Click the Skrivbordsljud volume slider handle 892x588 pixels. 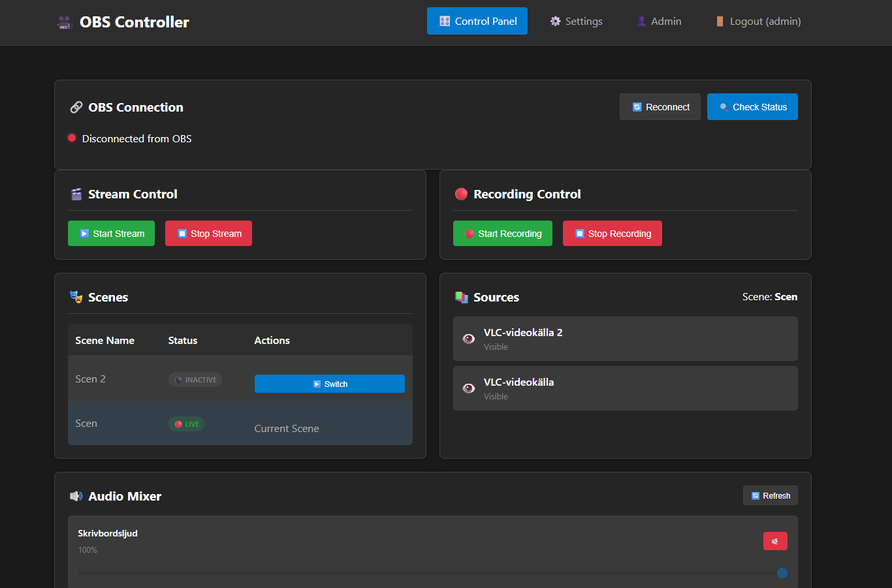click(782, 573)
